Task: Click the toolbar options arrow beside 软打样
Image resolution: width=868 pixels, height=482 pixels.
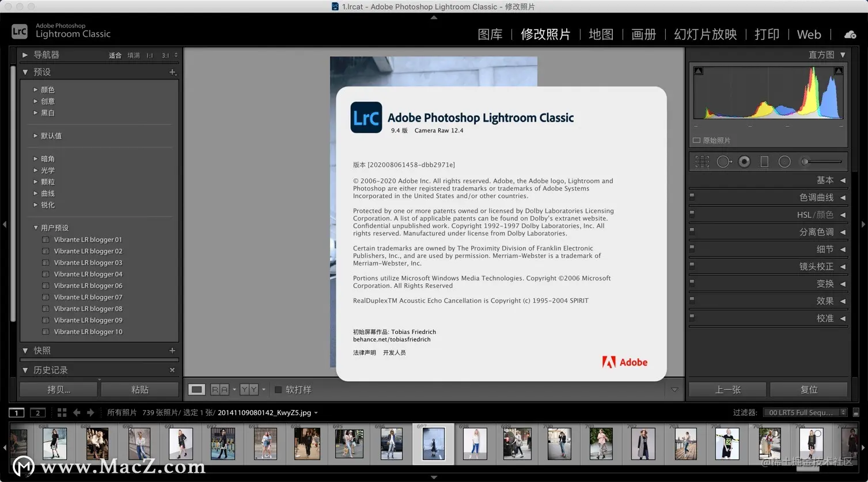Action: click(x=674, y=390)
